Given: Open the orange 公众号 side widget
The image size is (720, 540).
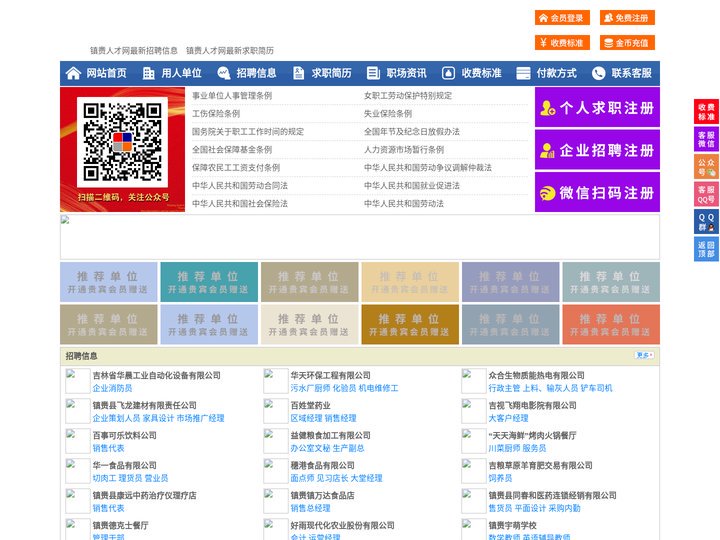Looking at the screenshot, I should click(706, 166).
